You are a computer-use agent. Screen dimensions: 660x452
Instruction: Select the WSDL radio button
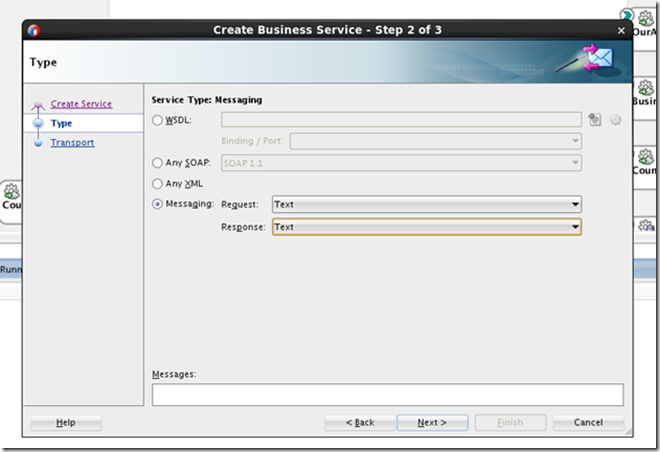tap(157, 121)
